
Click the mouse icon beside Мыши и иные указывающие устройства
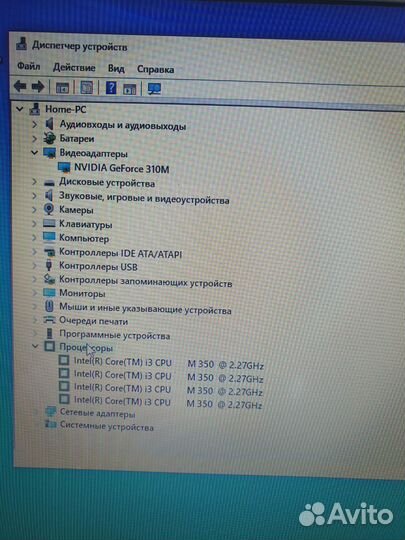49,306
